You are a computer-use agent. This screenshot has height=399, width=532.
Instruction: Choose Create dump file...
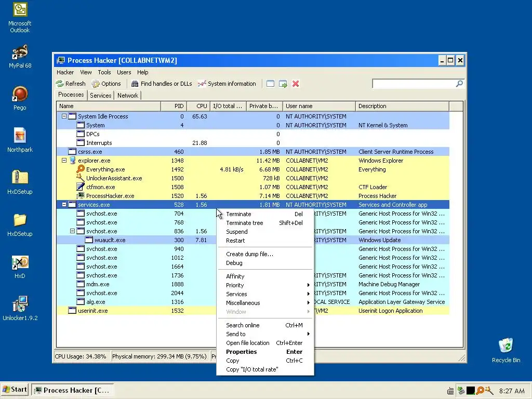[265, 254]
